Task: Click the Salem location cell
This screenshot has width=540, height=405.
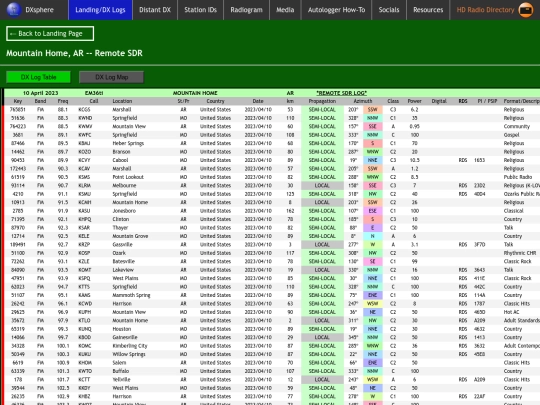Action: tap(119, 363)
